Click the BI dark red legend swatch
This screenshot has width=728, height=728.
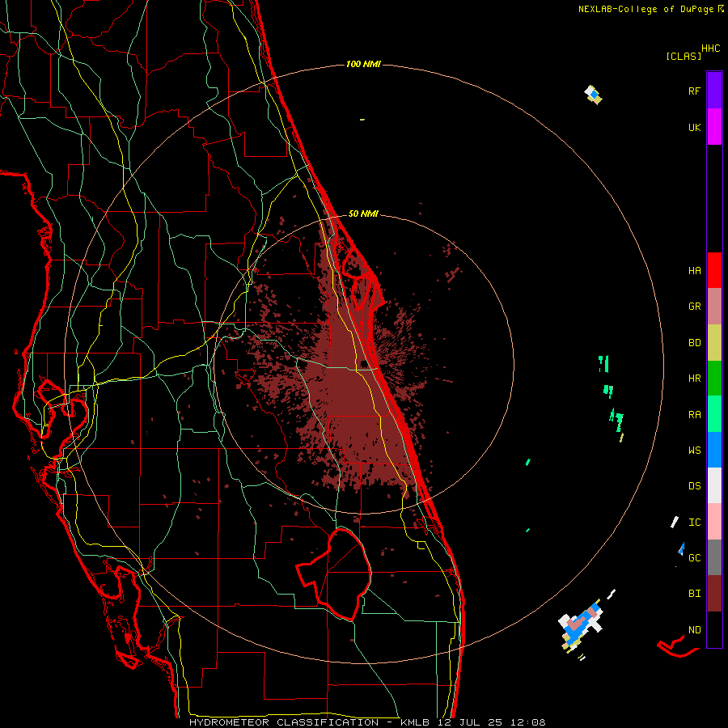[714, 594]
